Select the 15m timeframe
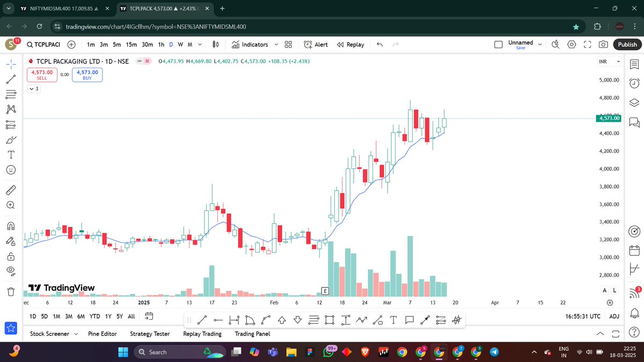 click(131, 45)
